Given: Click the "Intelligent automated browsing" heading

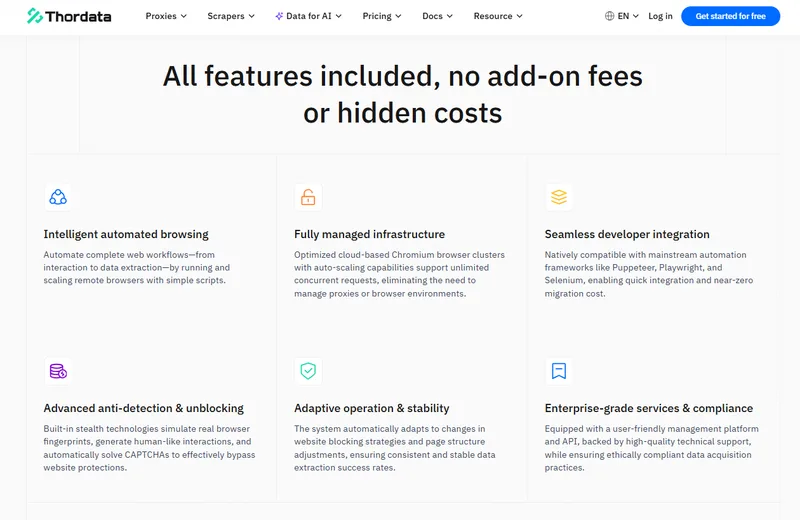Looking at the screenshot, I should [126, 234].
